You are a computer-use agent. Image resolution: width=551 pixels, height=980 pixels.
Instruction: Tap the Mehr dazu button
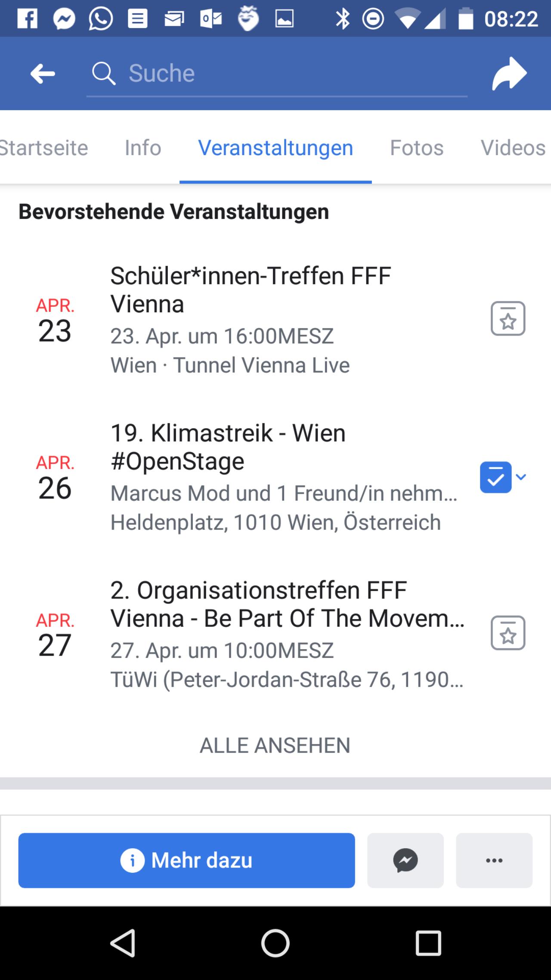[186, 860]
